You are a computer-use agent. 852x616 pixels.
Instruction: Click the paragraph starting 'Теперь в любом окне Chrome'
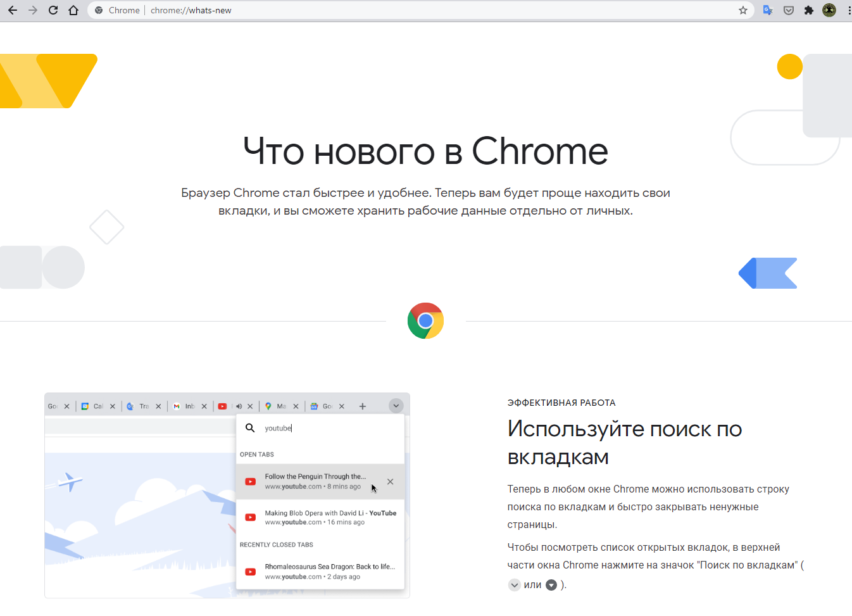coord(648,506)
